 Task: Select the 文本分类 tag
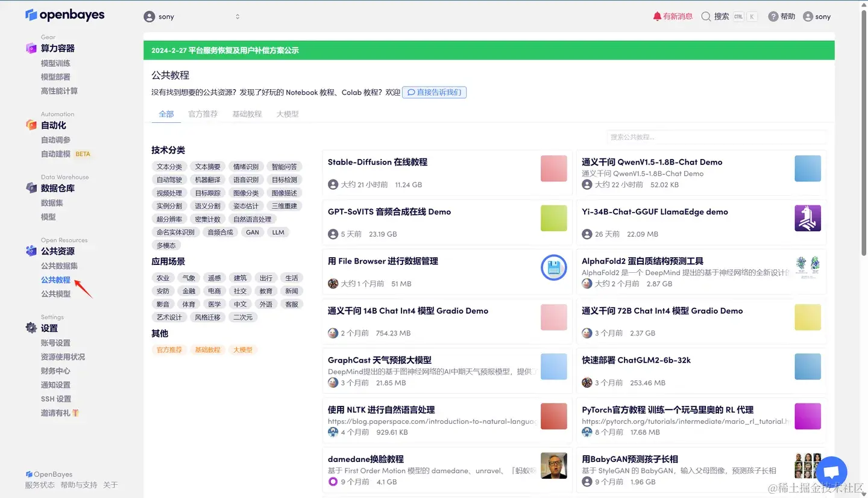(169, 167)
